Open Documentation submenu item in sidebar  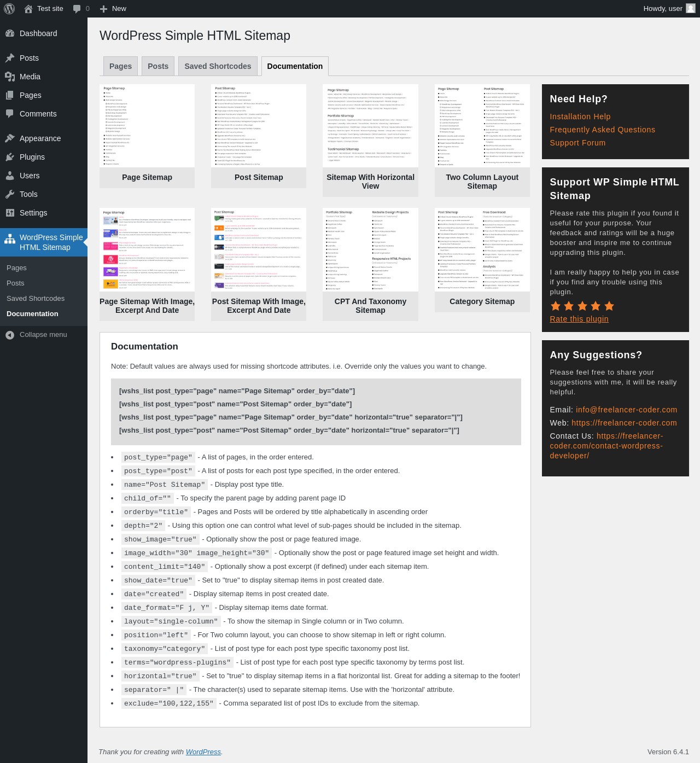32,314
